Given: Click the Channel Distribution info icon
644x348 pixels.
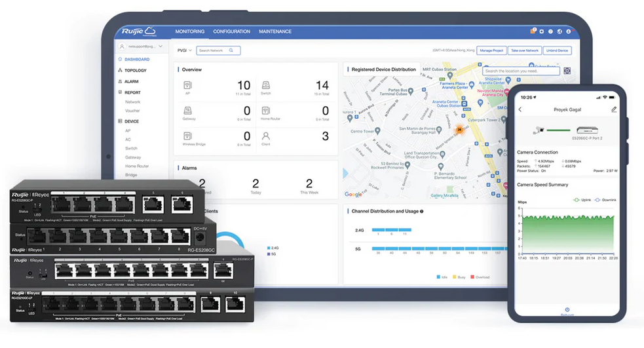Looking at the screenshot, I should (x=422, y=212).
